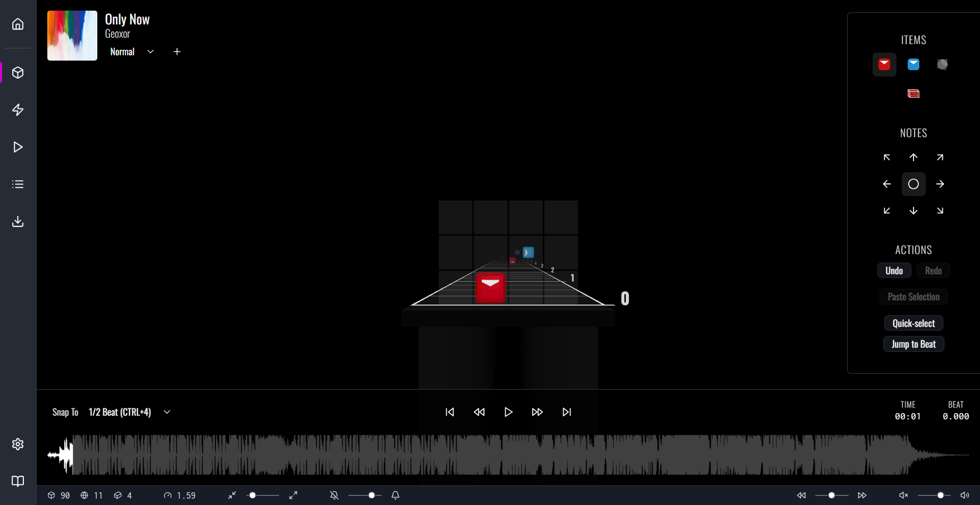Viewport: 980px width, 505px height.
Task: Choose the left arrow note direction
Action: [887, 184]
